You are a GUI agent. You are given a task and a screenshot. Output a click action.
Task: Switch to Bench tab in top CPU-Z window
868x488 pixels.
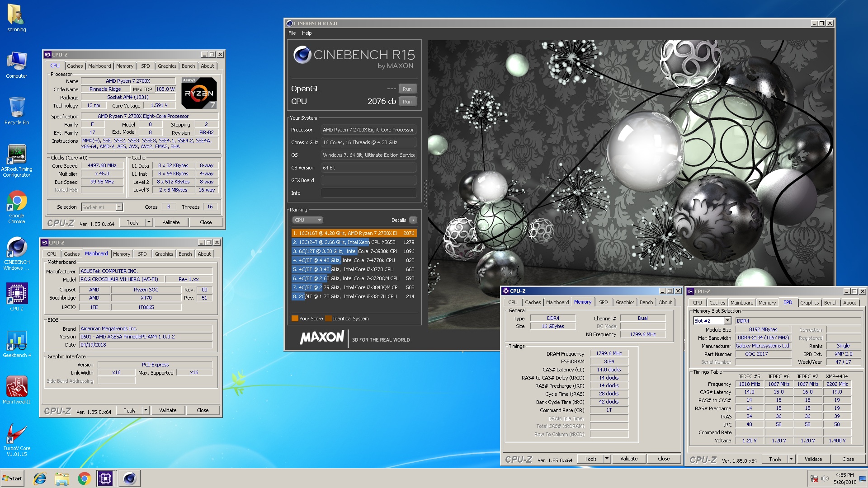(189, 66)
